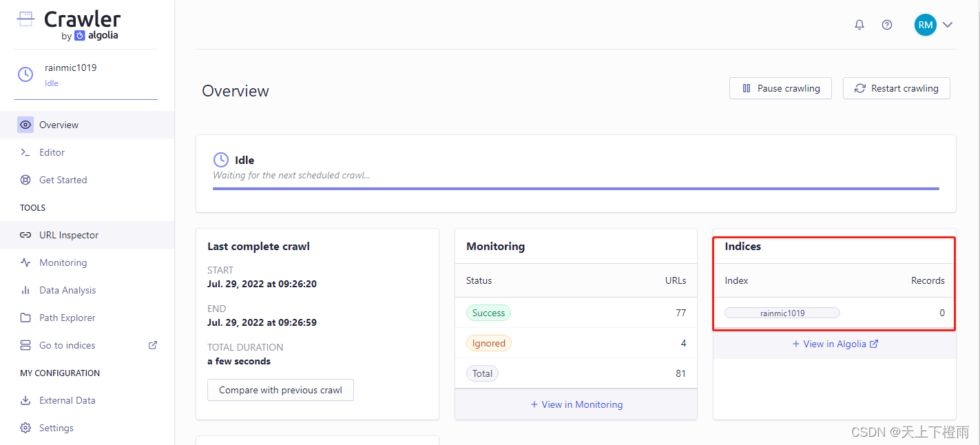This screenshot has height=445, width=980.
Task: Click the Pause crawling button
Action: [780, 88]
